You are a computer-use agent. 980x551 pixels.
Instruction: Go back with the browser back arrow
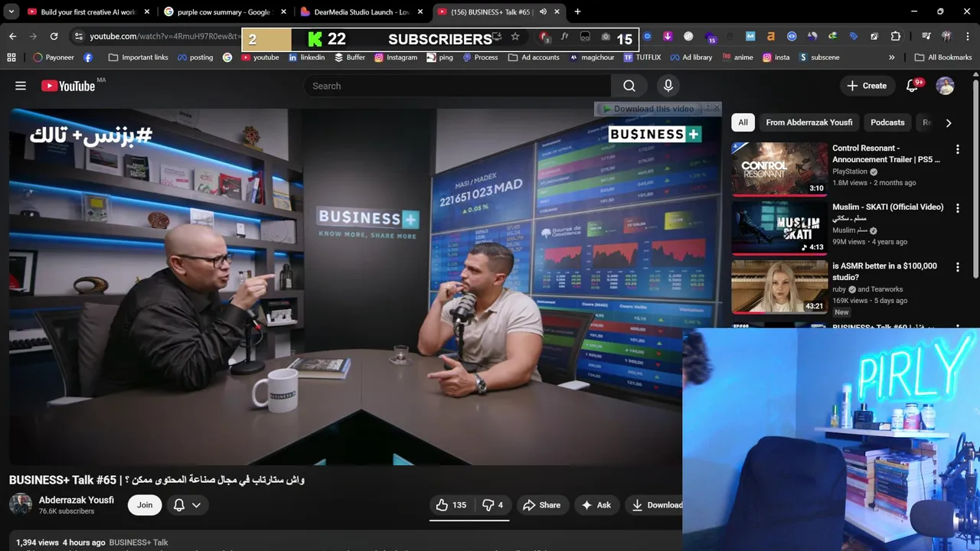pos(12,36)
